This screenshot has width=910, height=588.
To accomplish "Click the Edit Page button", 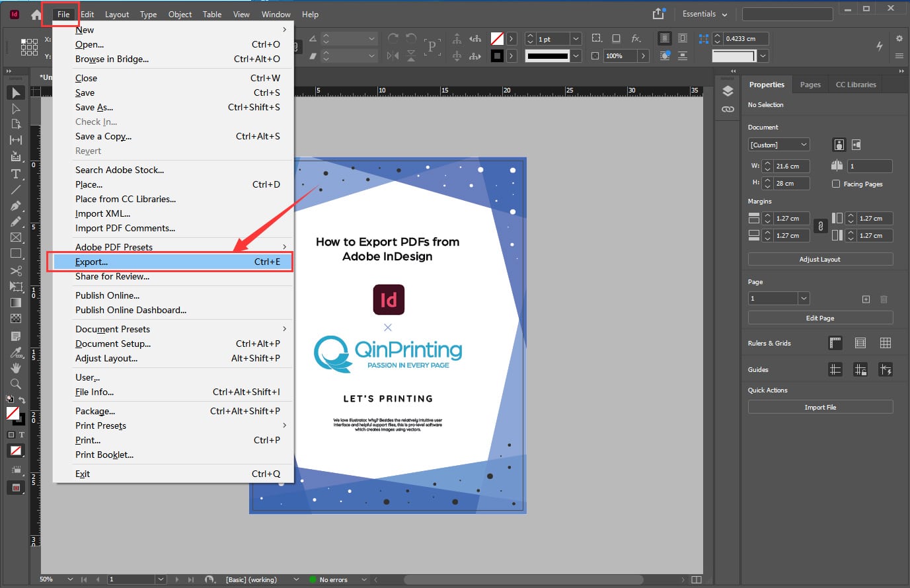I will pos(820,318).
